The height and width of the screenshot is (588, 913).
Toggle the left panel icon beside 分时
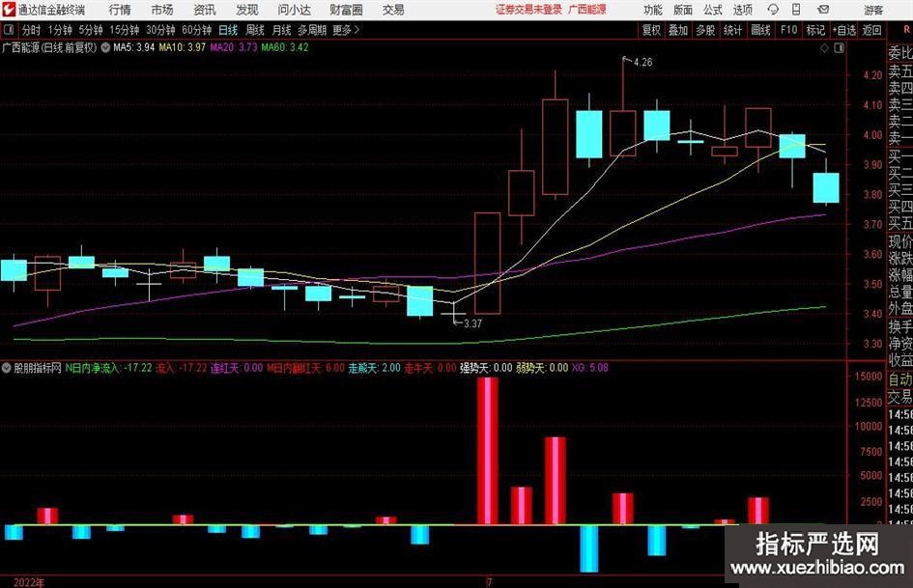pyautogui.click(x=9, y=30)
